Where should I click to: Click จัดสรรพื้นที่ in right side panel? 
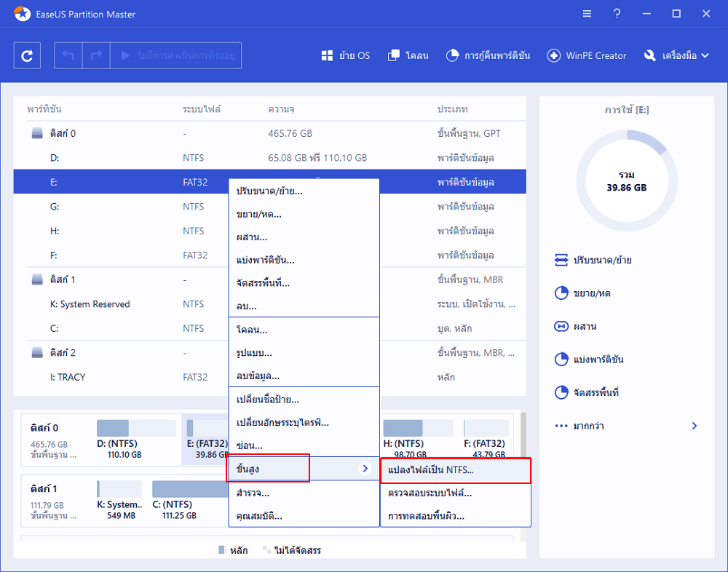click(x=587, y=392)
